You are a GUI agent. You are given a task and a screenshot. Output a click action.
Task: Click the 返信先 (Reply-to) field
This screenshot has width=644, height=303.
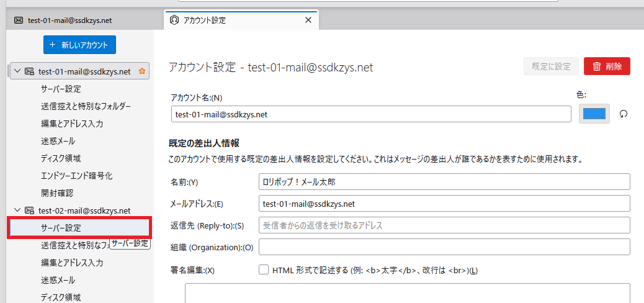click(x=444, y=225)
